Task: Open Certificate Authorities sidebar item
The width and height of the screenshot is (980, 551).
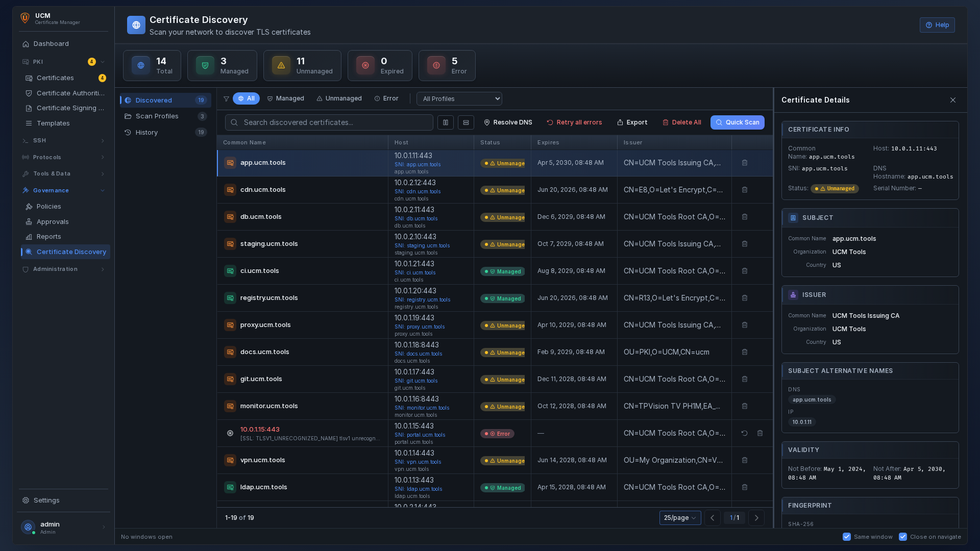Action: pyautogui.click(x=65, y=93)
